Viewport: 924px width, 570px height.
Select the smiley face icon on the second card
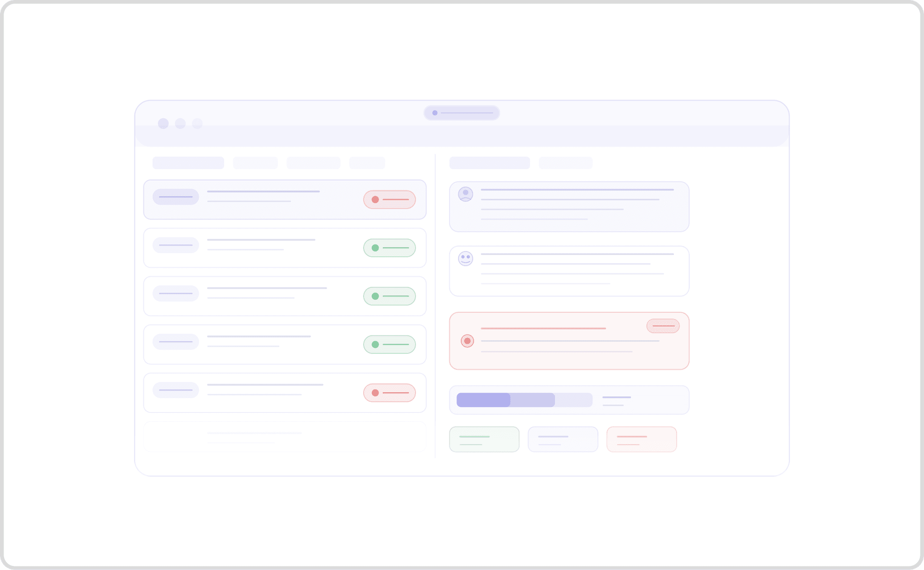466,258
